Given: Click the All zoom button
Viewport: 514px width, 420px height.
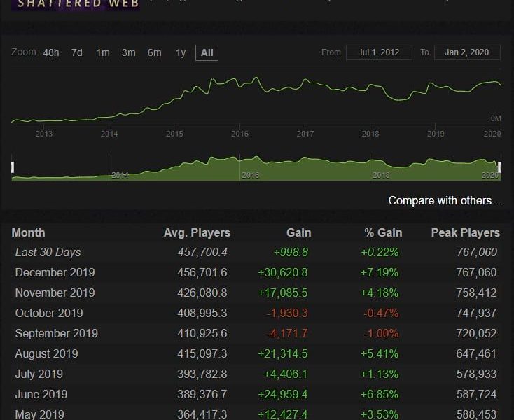Looking at the screenshot, I should coord(207,52).
